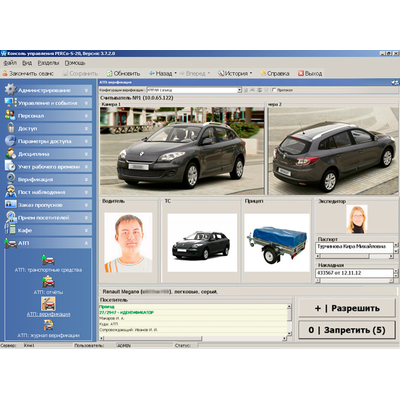Click the Верификация section icon
Screen dimensions: 400x400
pyautogui.click(x=11, y=179)
